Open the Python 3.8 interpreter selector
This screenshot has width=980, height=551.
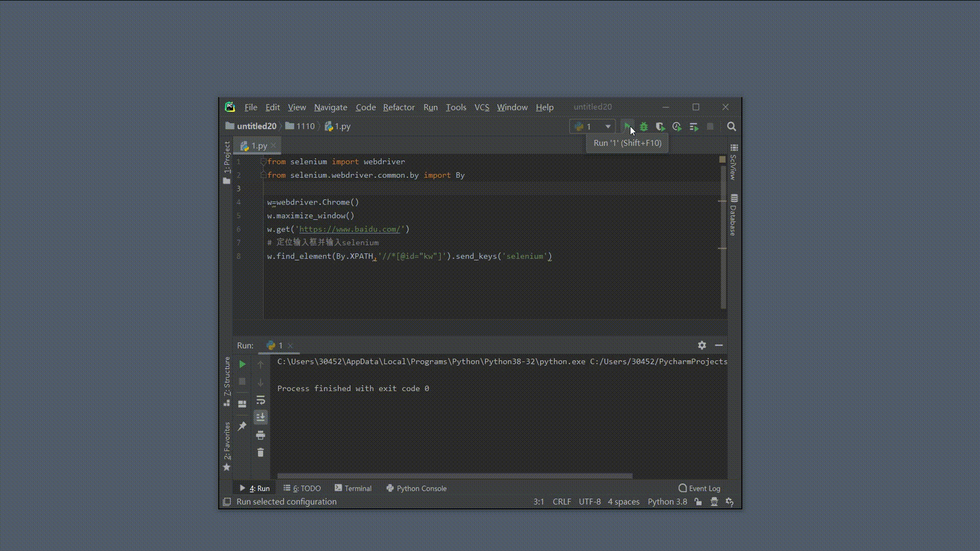[667, 502]
